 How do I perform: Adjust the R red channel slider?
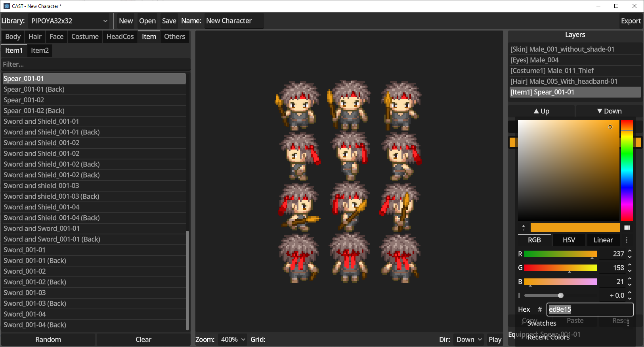[560, 254]
